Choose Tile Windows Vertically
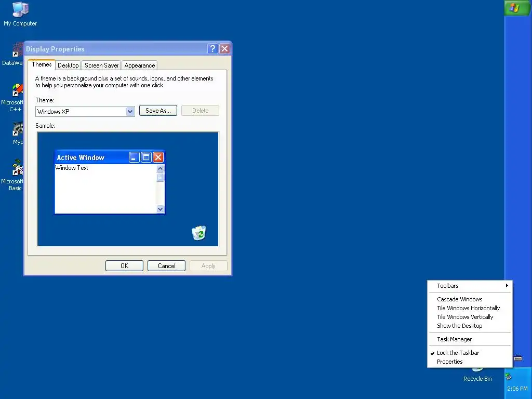 (x=470, y=317)
